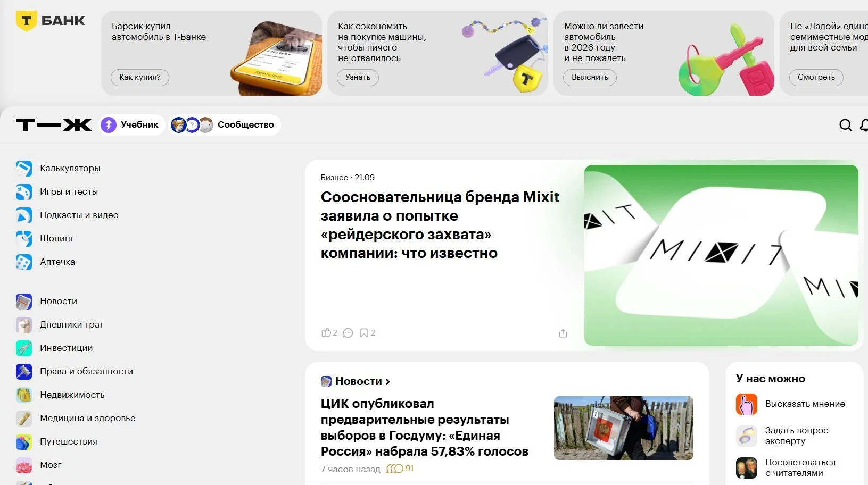Image resolution: width=868 pixels, height=485 pixels.
Task: Select 'Высказать мнение' option
Action: (790, 404)
